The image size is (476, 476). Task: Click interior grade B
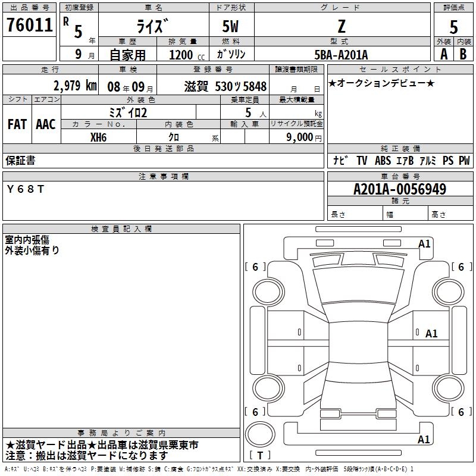coord(464,54)
